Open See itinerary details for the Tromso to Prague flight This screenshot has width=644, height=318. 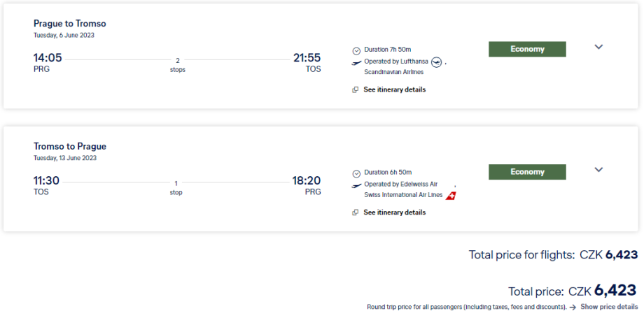point(394,212)
